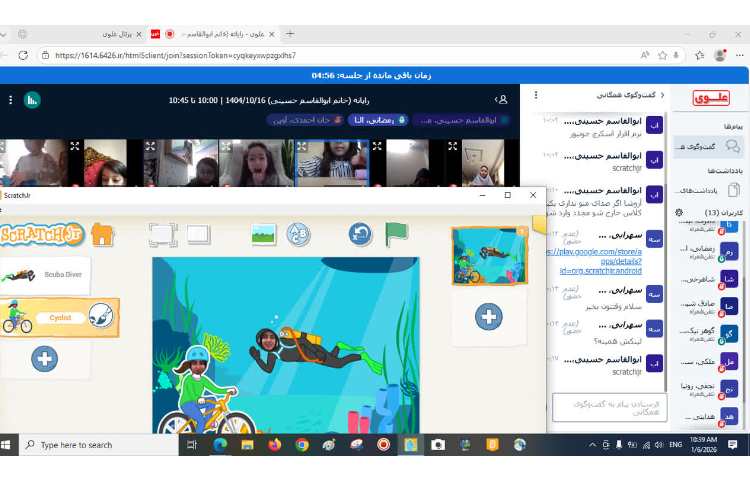Reset characters to starting positions
The height and width of the screenshot is (480, 750).
(360, 235)
